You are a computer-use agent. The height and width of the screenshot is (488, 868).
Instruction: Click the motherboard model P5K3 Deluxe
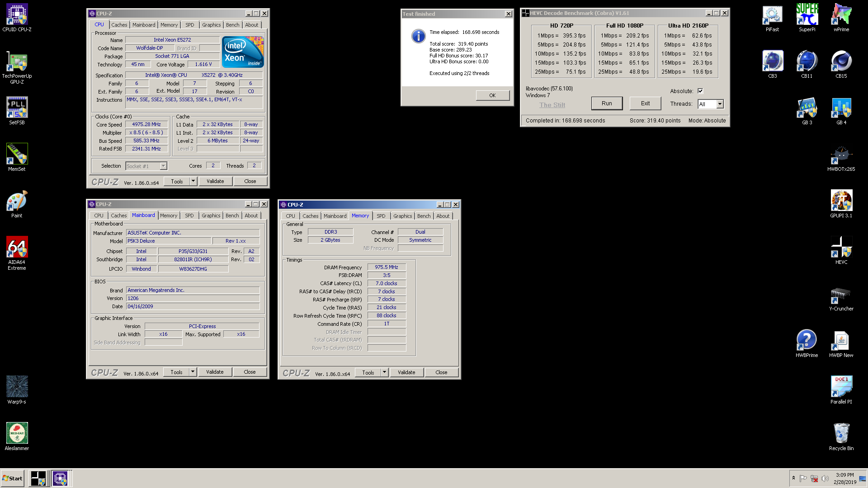pyautogui.click(x=168, y=241)
